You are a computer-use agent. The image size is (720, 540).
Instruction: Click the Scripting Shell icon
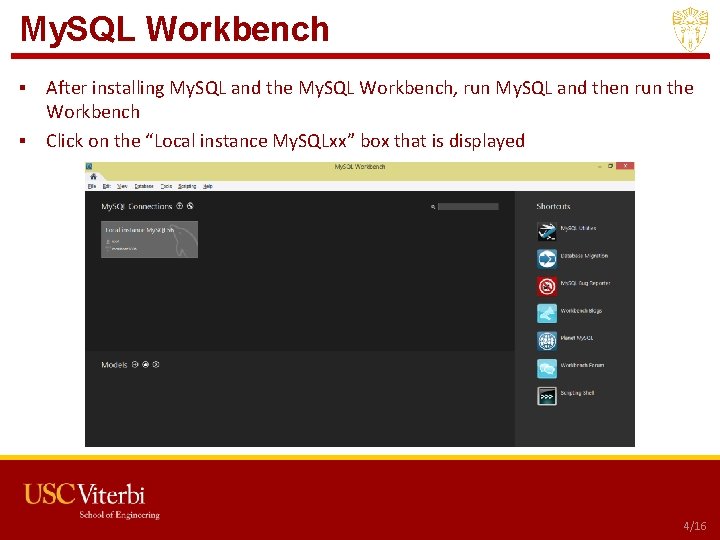click(x=547, y=396)
